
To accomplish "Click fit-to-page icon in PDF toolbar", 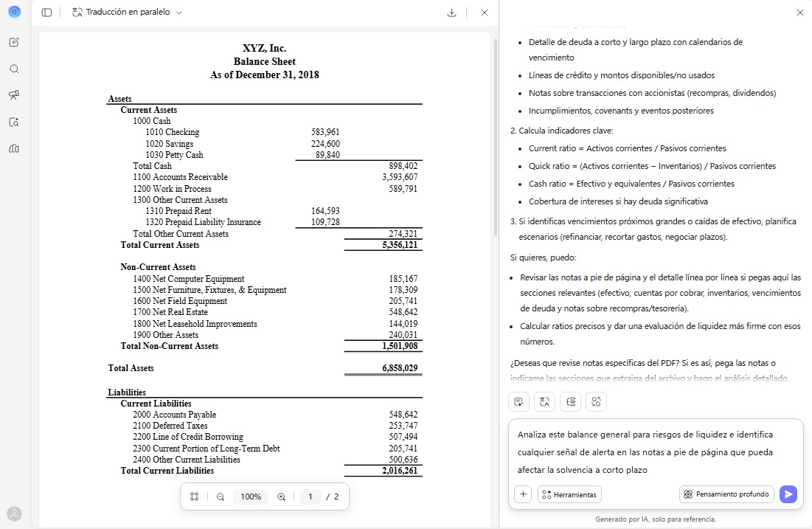I will tap(194, 497).
